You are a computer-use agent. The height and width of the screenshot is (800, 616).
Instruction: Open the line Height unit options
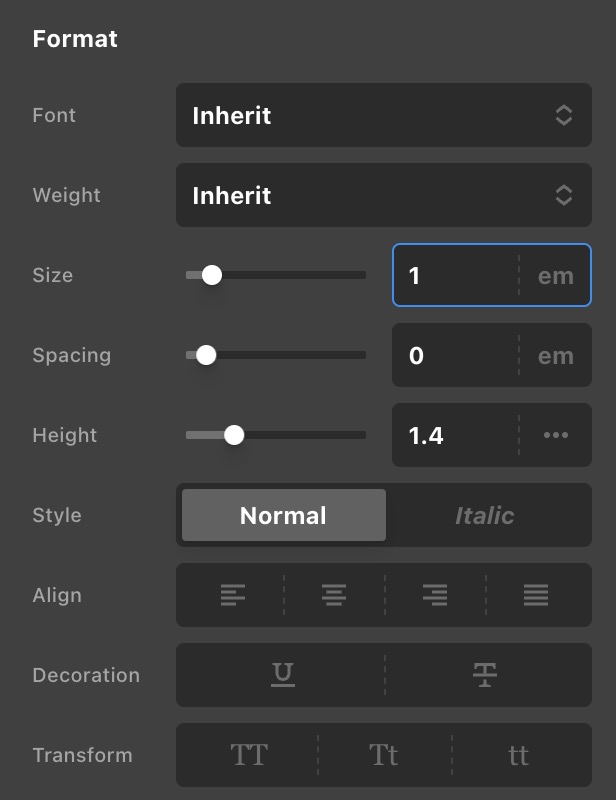coord(556,435)
